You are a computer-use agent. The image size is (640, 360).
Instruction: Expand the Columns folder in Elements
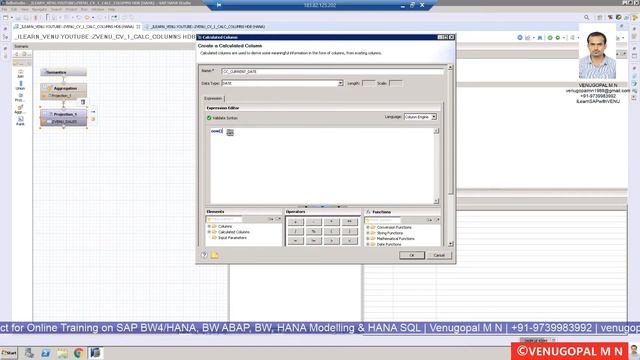pos(209,226)
